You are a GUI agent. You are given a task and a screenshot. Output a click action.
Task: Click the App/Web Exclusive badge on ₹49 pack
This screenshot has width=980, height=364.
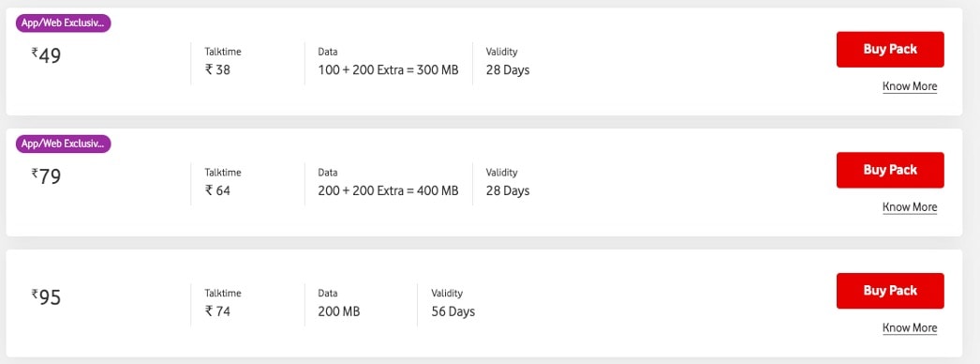[63, 23]
